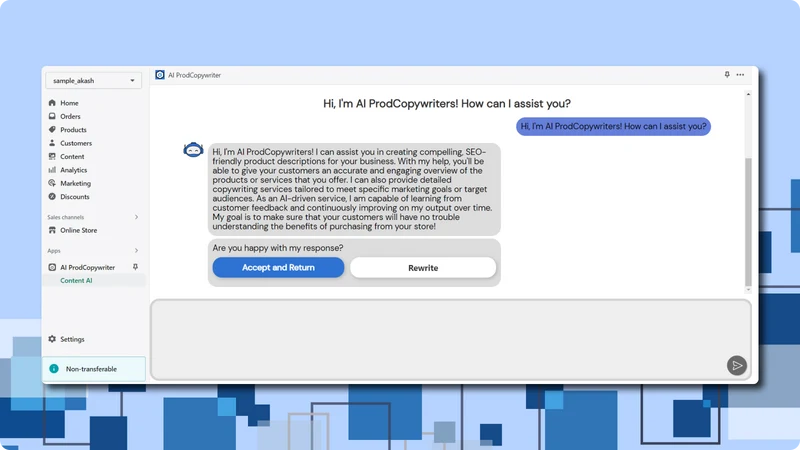Image resolution: width=800 pixels, height=450 pixels.
Task: Open Home in the sidebar
Action: 69,103
